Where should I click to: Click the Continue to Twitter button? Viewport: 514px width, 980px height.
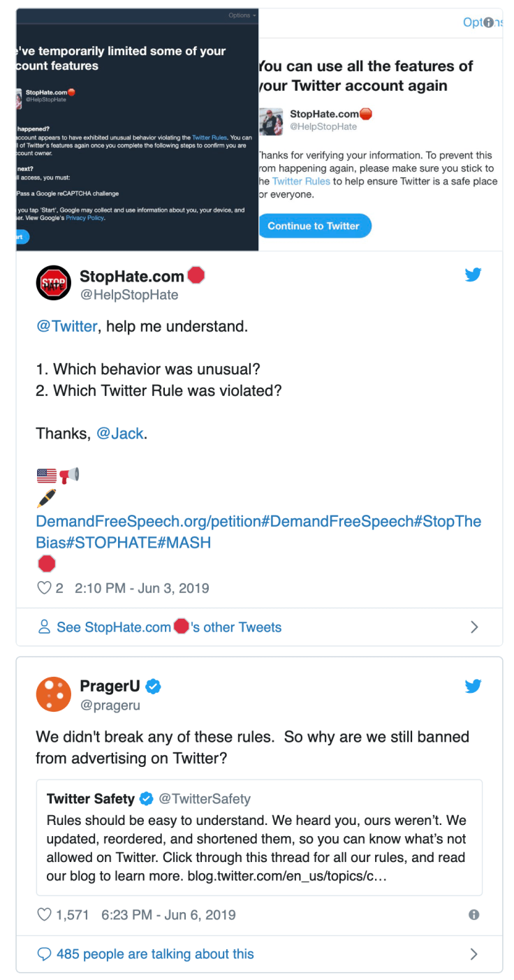coord(315,226)
